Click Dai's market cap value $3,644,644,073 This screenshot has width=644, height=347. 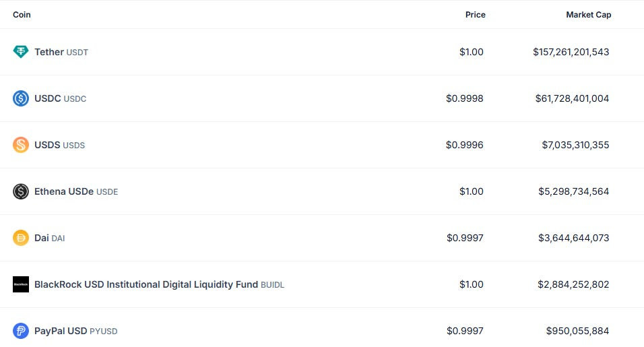coord(574,238)
